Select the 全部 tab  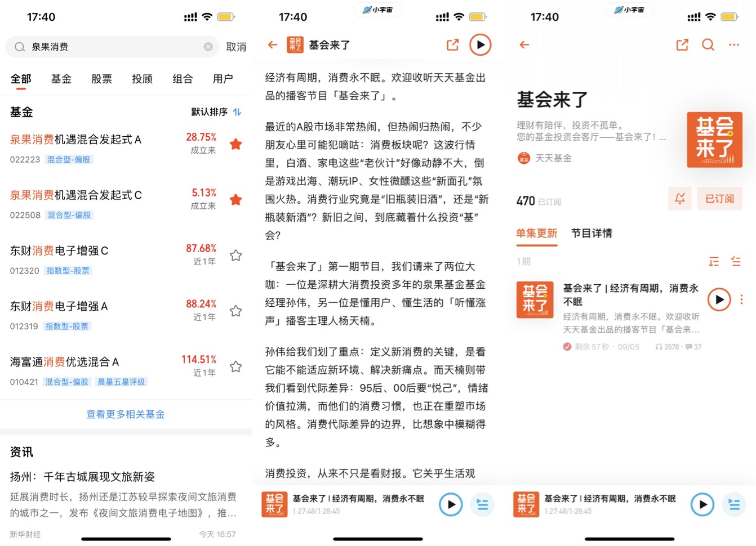pos(21,79)
